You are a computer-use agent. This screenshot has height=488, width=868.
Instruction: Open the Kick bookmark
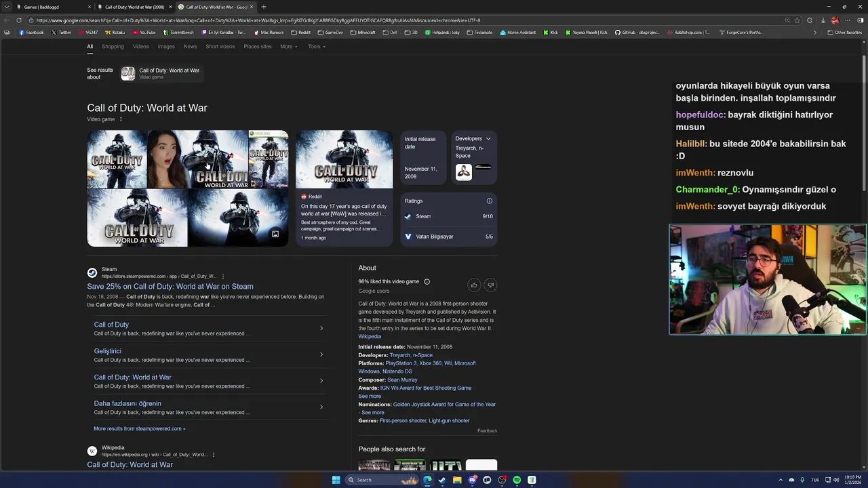pos(551,33)
